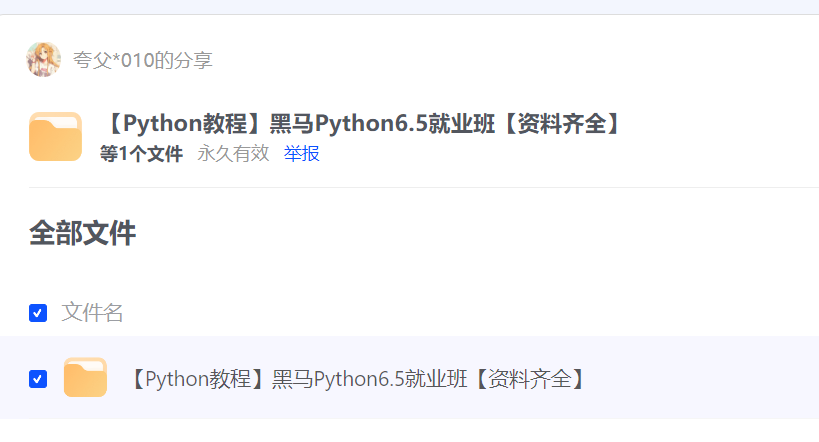The height and width of the screenshot is (442, 819).
Task: Open the sharer's anime avatar picture
Action: click(43, 60)
